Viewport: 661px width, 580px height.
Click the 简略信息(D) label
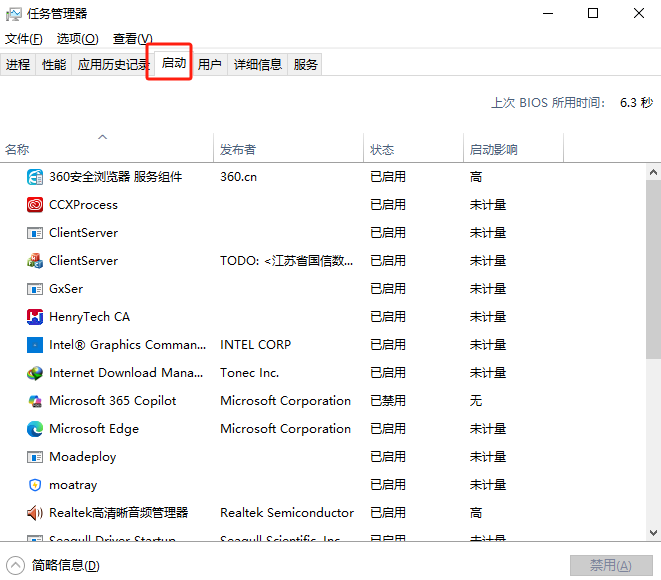point(66,566)
